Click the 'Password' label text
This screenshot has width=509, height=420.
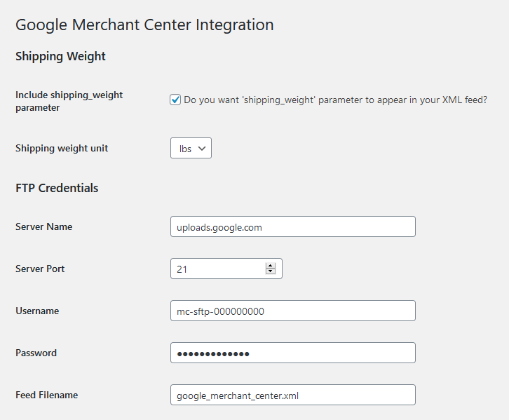[36, 353]
